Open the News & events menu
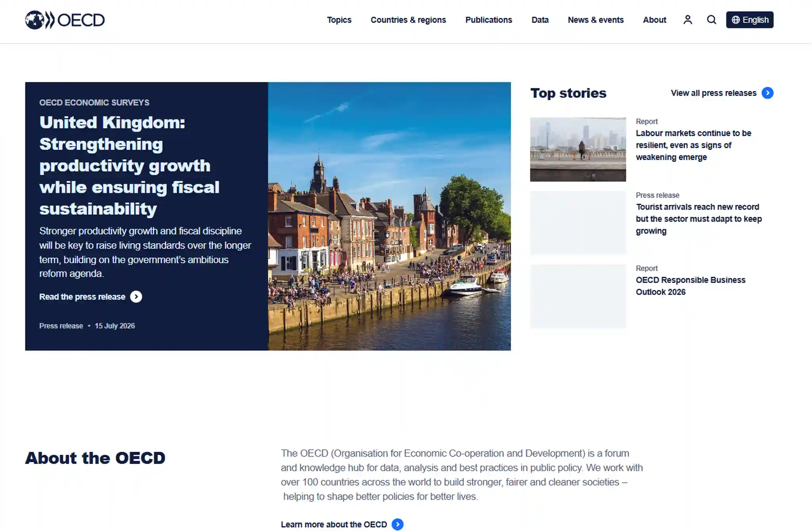The width and height of the screenshot is (812, 531). [596, 20]
